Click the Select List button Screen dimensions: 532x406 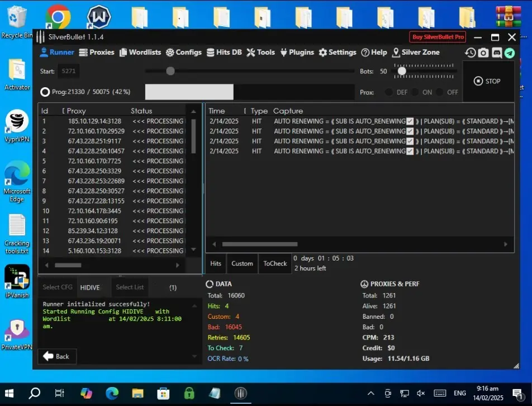[130, 287]
